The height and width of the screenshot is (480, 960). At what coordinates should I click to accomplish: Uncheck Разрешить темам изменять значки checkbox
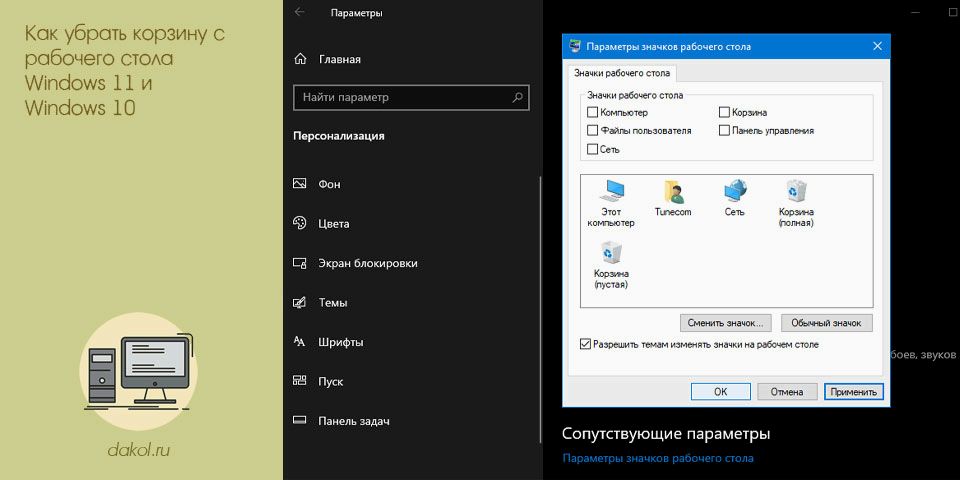pyautogui.click(x=585, y=344)
